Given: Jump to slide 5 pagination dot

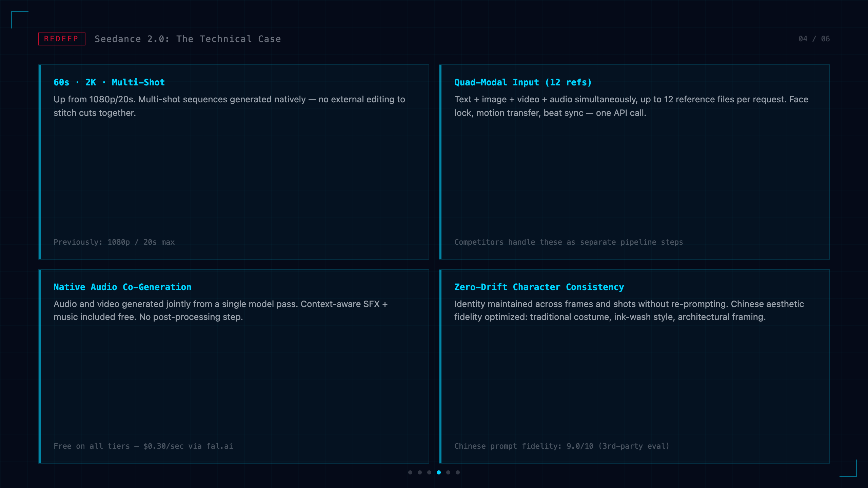Looking at the screenshot, I should (448, 472).
